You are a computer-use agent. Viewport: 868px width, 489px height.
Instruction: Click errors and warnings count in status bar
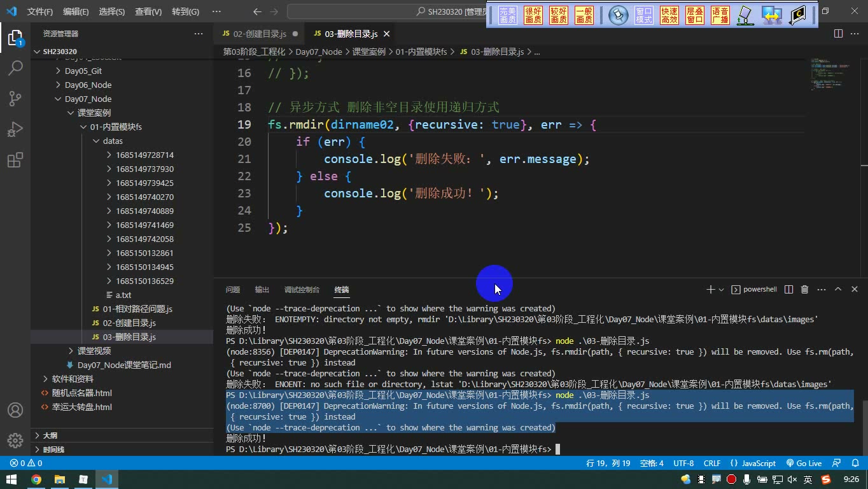click(26, 463)
